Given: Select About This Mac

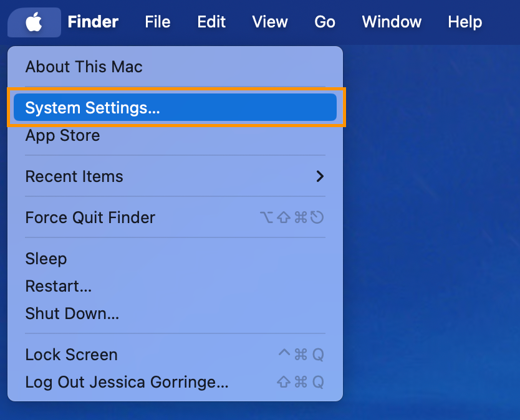Looking at the screenshot, I should point(175,67).
